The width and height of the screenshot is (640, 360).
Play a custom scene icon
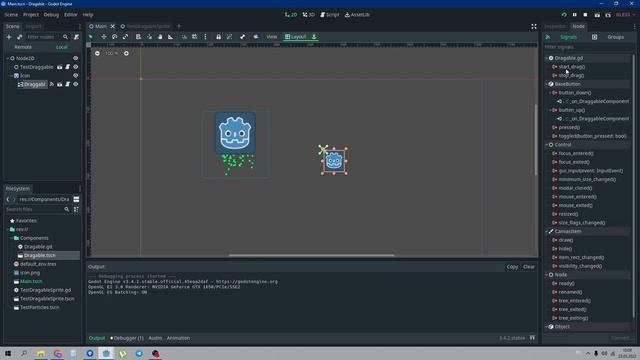tap(608, 15)
